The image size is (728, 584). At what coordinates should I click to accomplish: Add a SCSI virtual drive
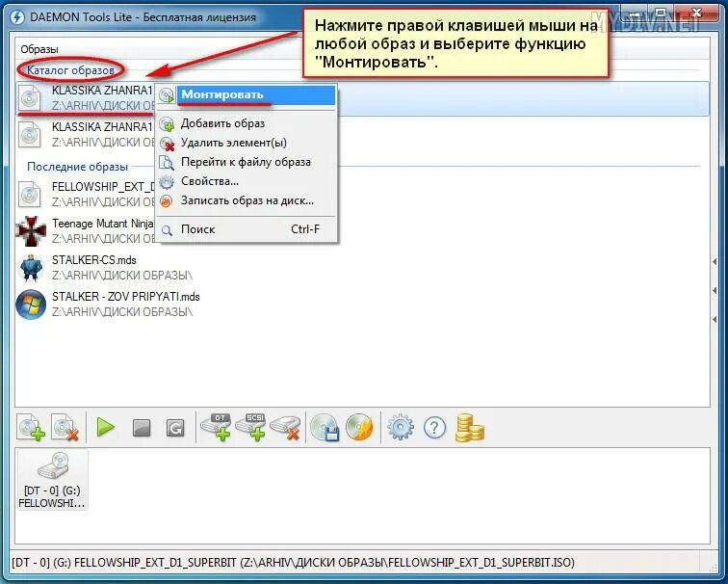click(x=250, y=427)
